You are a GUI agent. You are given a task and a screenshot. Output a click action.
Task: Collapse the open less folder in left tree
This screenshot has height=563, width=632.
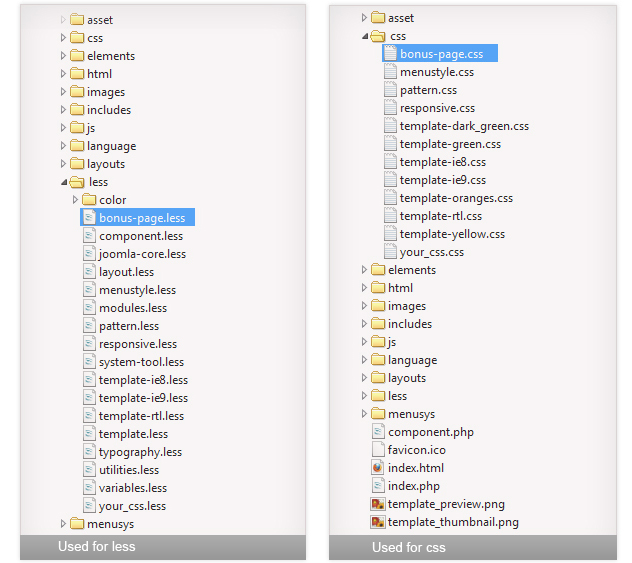(64, 183)
